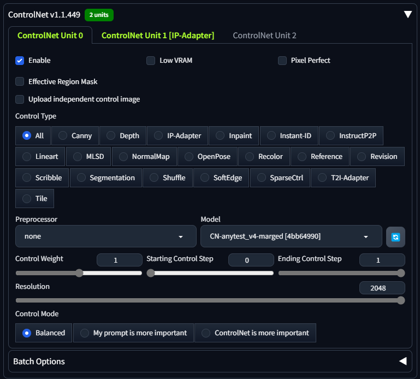The height and width of the screenshot is (379, 420).
Task: Enable the Low VRAM option
Action: click(151, 61)
